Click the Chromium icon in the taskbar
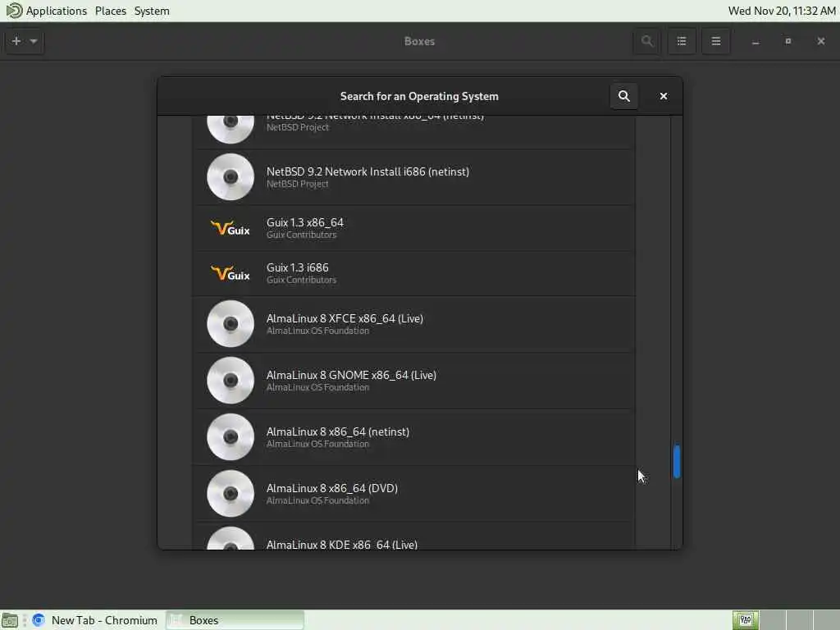840x630 pixels. coord(39,620)
